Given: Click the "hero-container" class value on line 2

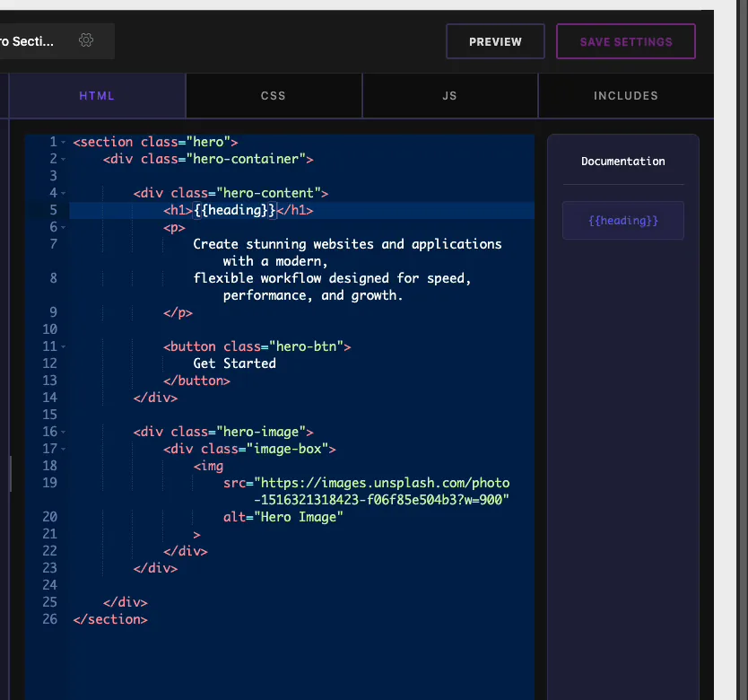Looking at the screenshot, I should 246,159.
